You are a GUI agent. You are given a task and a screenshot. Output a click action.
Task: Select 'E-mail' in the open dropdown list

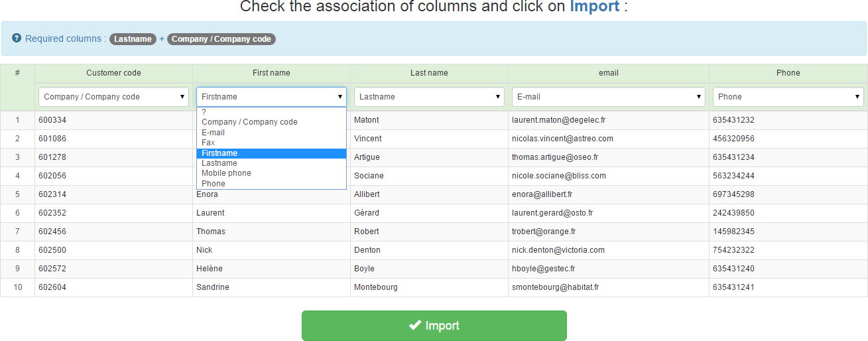tap(213, 133)
